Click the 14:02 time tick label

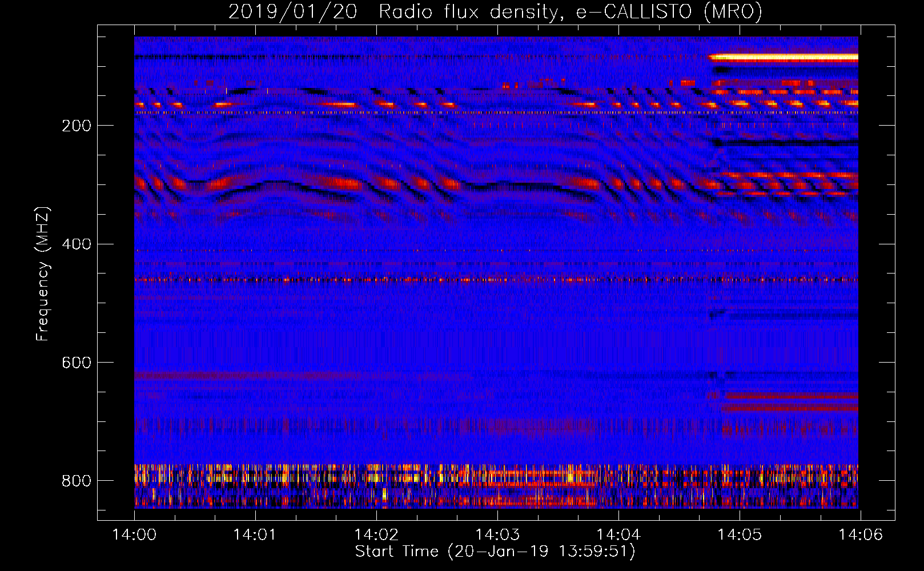[376, 535]
